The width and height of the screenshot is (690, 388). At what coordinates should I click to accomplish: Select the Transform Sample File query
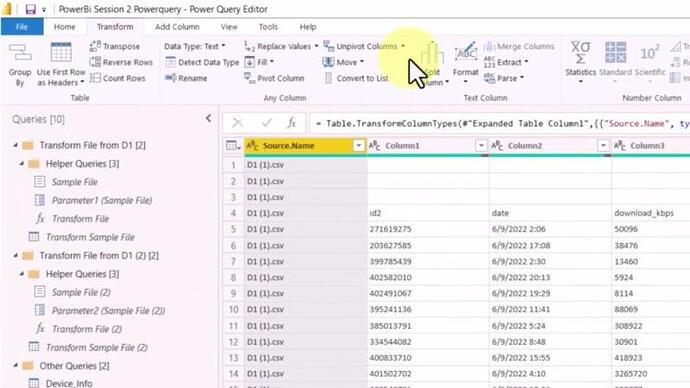pos(90,237)
